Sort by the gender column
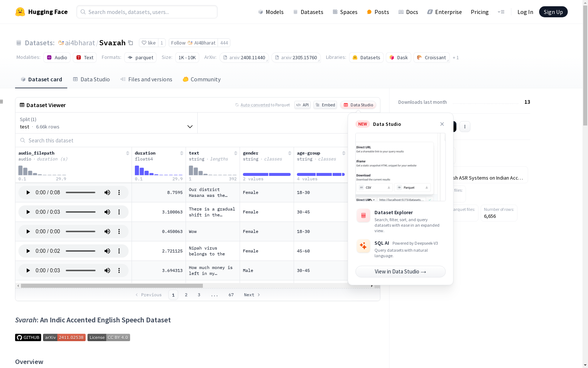 [x=290, y=153]
